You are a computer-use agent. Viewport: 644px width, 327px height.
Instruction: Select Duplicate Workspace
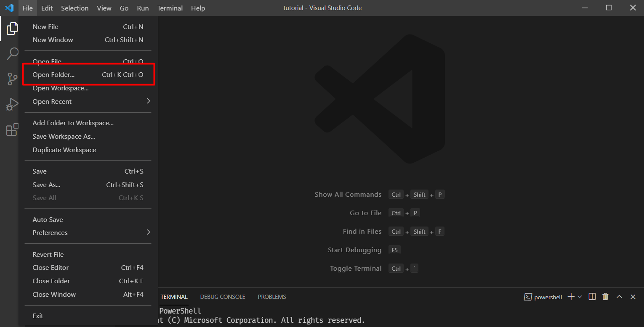click(88, 150)
